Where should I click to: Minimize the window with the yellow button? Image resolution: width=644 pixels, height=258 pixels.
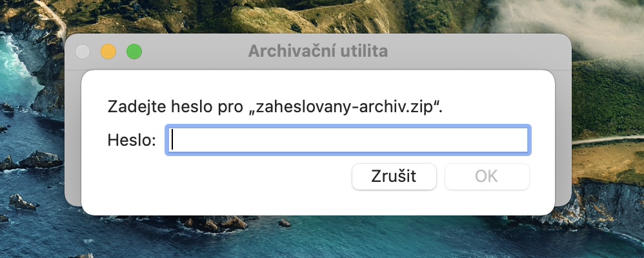click(x=108, y=52)
